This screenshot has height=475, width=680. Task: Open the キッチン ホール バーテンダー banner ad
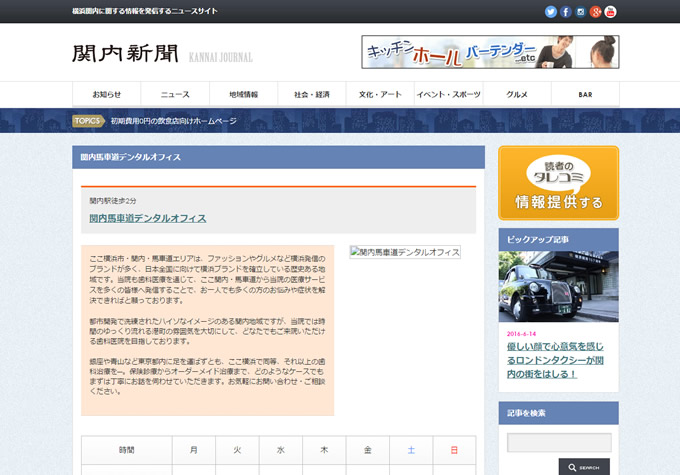(x=490, y=52)
